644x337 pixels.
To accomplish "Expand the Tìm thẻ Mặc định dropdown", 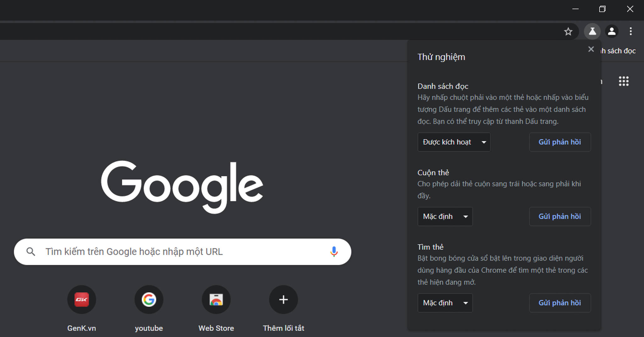I will [445, 303].
